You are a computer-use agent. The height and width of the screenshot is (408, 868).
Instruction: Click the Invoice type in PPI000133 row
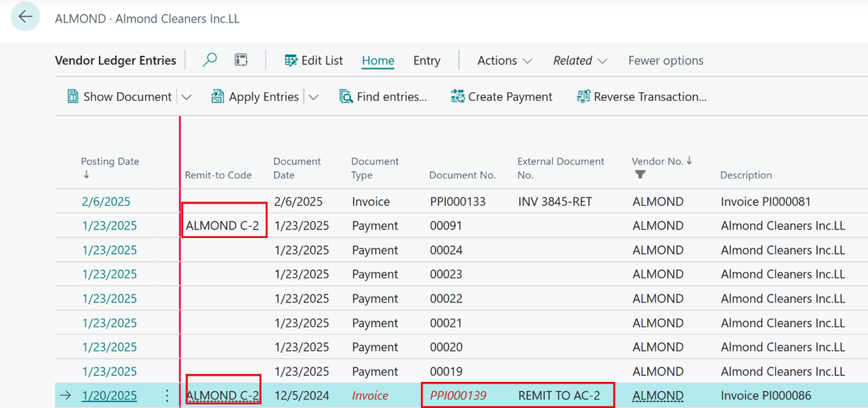371,201
